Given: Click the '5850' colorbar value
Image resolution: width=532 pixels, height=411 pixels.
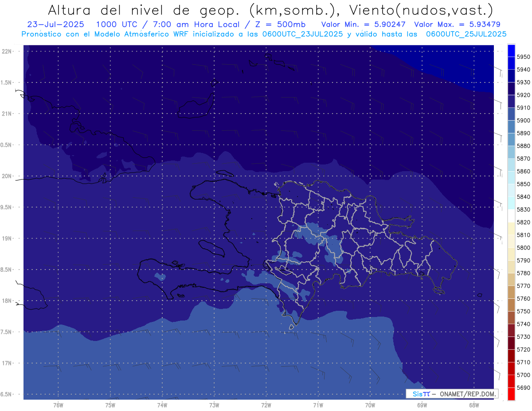Looking at the screenshot, I should 524,184.
